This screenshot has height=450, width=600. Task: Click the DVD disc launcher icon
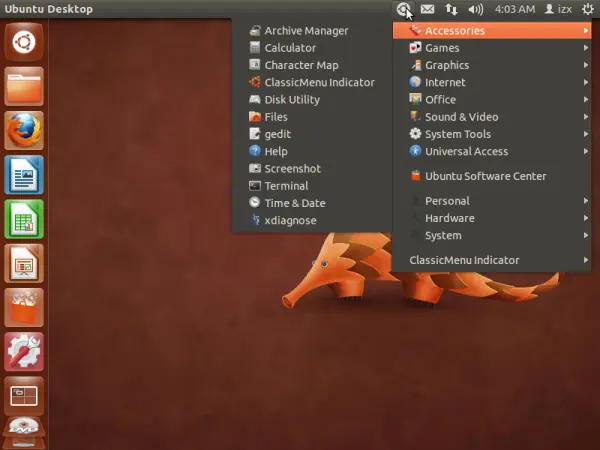pos(24,432)
